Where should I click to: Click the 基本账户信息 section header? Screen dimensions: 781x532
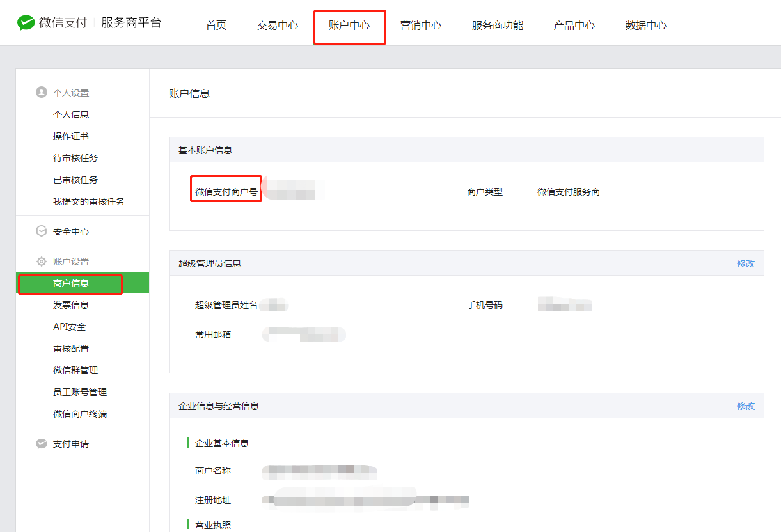click(x=205, y=150)
